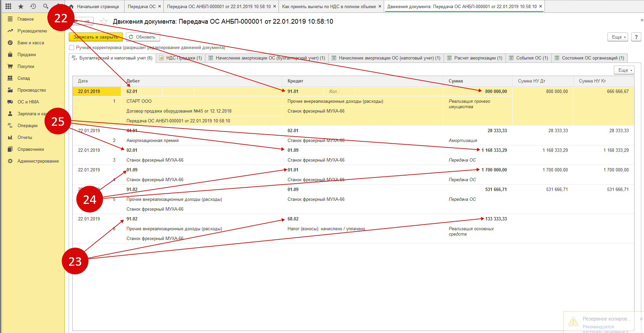The image size is (644, 333).
Task: Sort by the Дата column header
Action: 97,81
